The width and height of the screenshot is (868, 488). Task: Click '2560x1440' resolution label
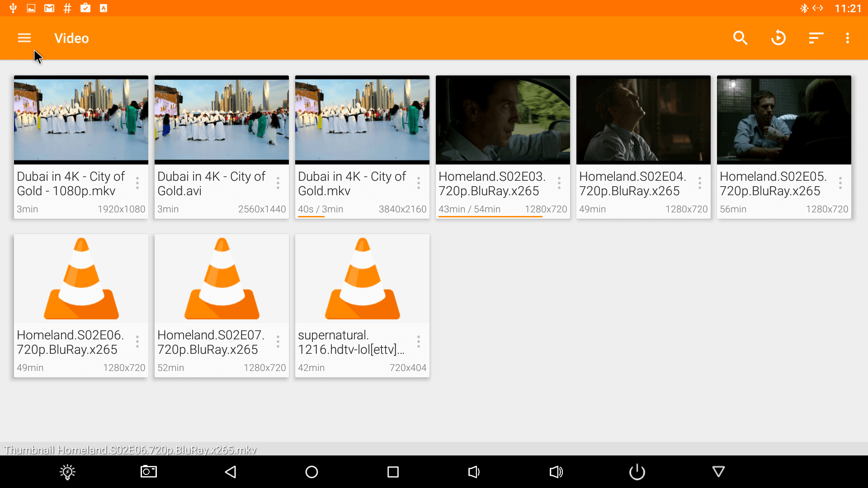point(262,209)
